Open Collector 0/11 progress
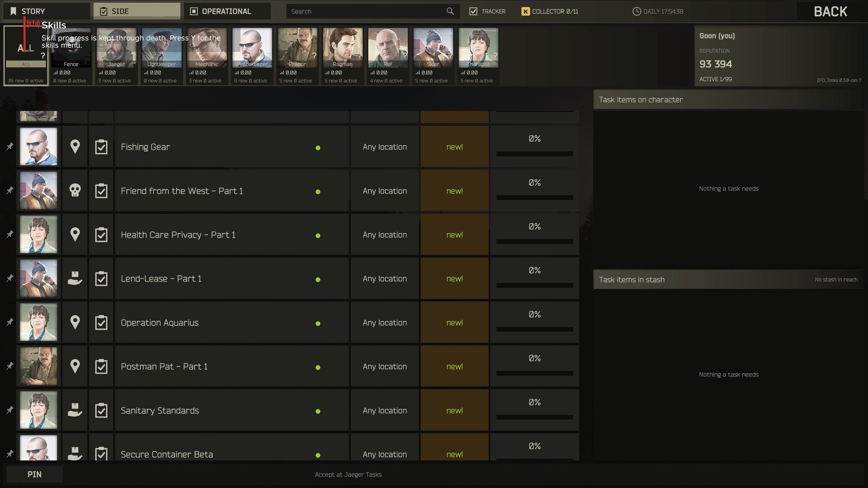 (x=550, y=11)
